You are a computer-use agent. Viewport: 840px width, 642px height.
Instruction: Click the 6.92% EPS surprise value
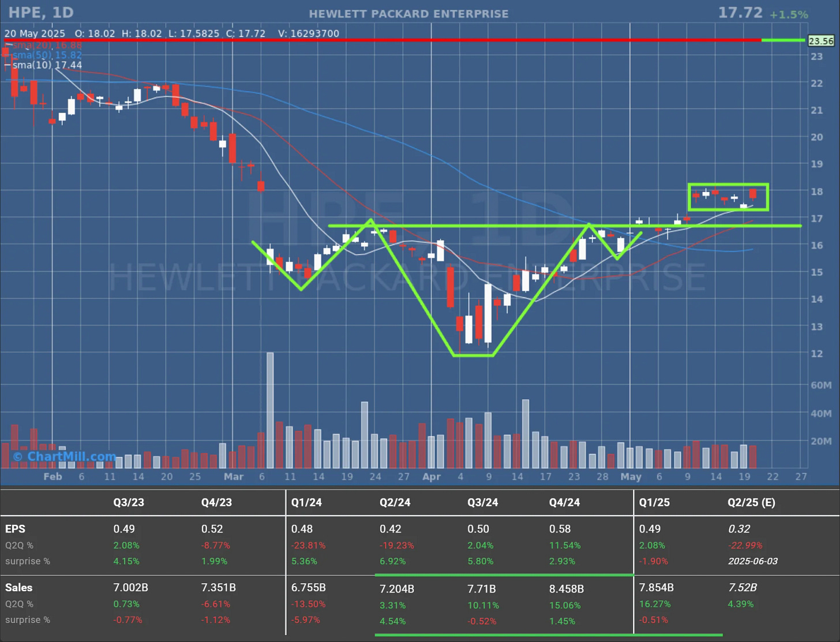393,561
